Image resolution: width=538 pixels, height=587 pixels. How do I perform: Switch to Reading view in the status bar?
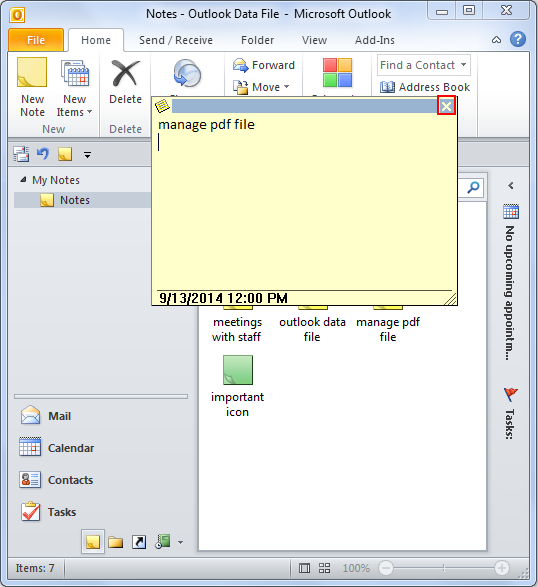(x=324, y=568)
